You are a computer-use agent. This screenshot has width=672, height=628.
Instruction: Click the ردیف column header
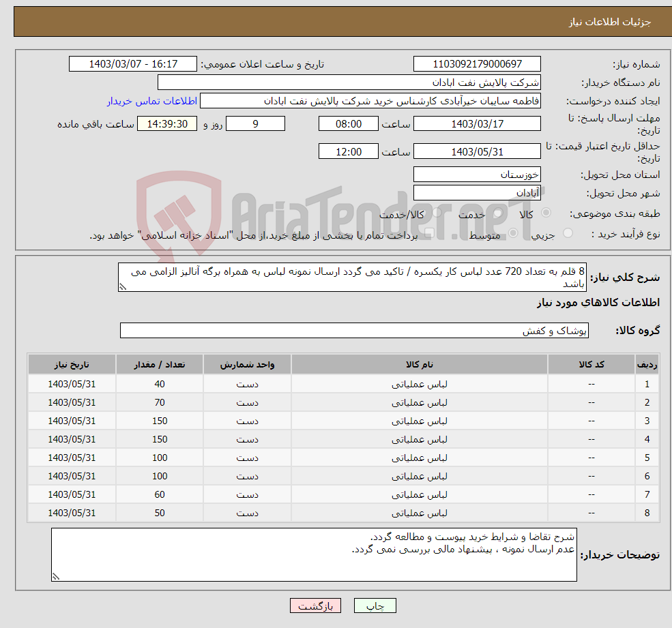647,365
